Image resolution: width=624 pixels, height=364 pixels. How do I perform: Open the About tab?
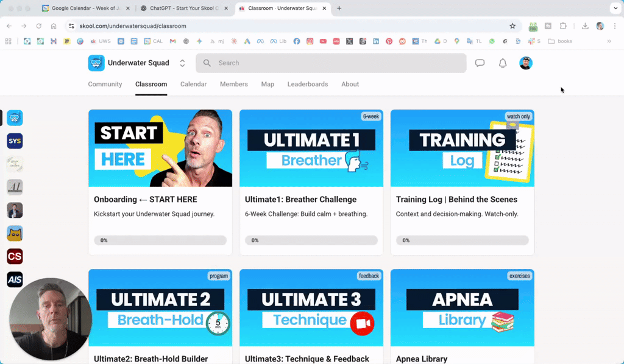pos(350,84)
